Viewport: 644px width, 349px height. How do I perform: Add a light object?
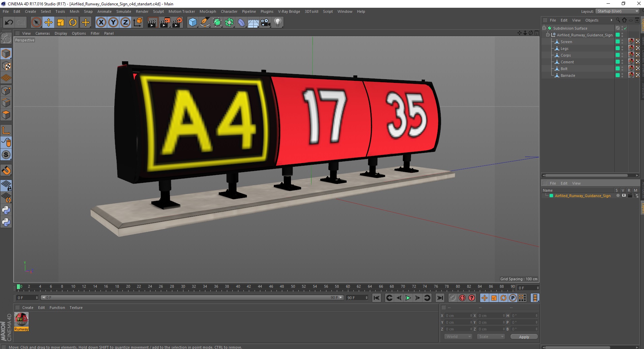coord(278,23)
